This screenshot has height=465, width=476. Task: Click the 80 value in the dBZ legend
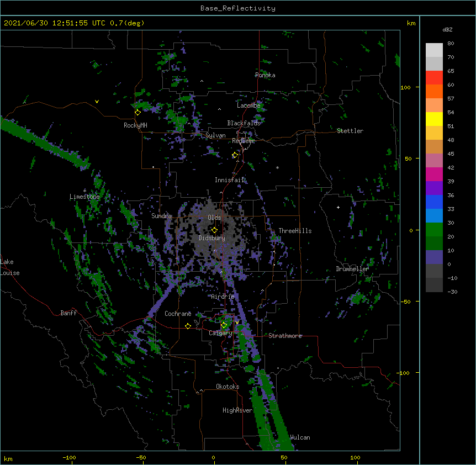tap(451, 44)
